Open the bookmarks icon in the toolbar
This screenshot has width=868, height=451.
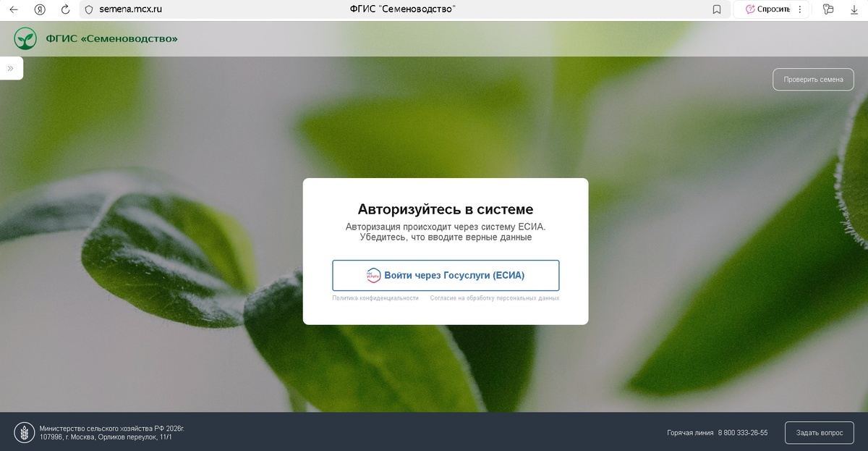pyautogui.click(x=716, y=9)
